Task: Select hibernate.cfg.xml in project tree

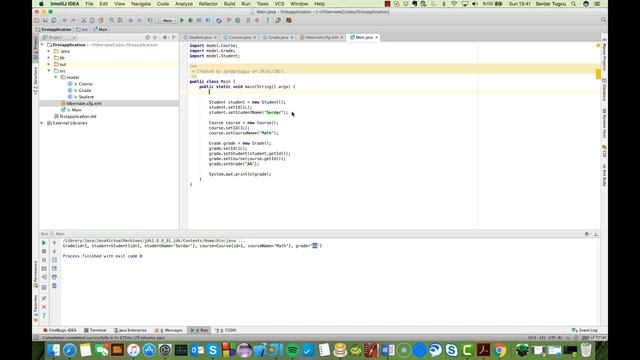Action: click(x=84, y=103)
